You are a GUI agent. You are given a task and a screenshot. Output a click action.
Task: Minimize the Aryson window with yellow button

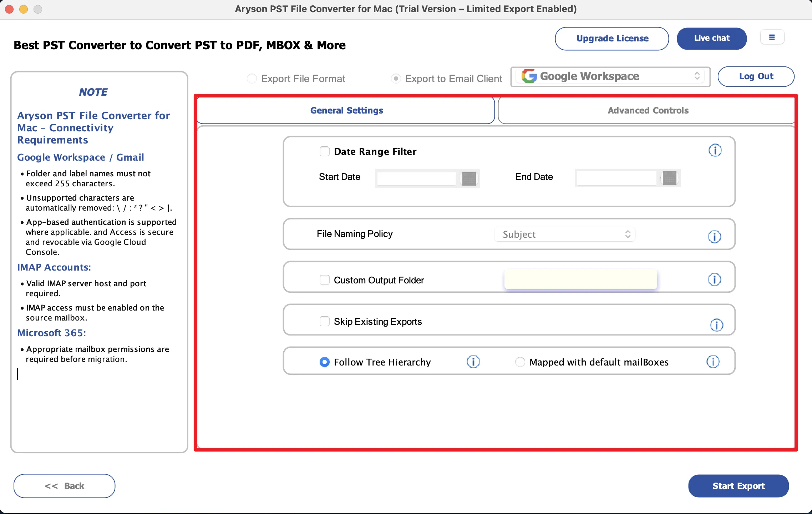click(24, 9)
